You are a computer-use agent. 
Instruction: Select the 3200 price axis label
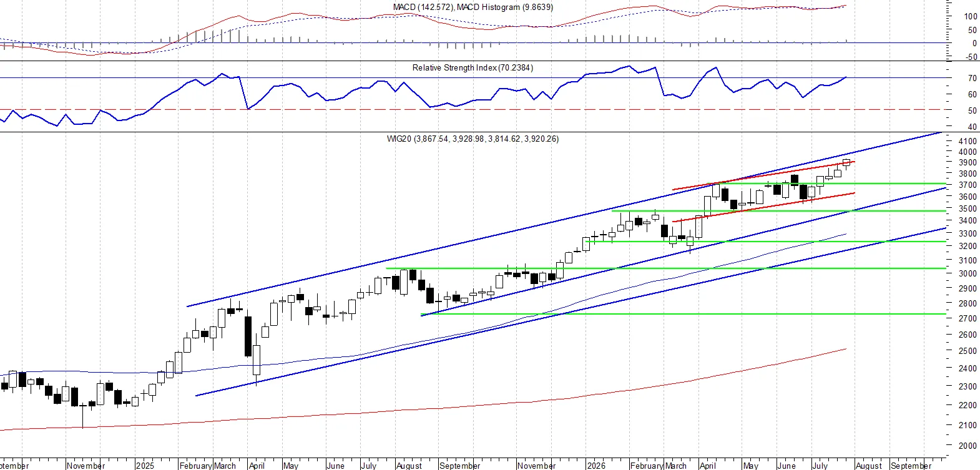[x=968, y=247]
